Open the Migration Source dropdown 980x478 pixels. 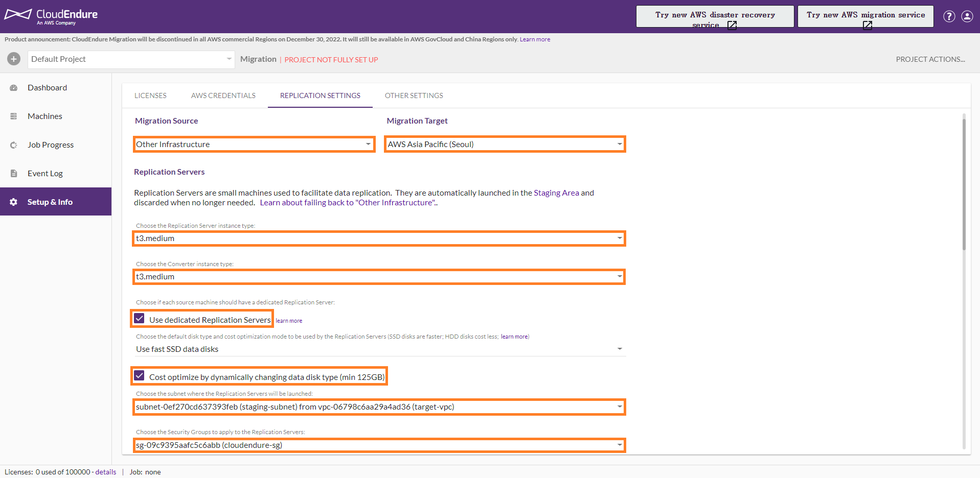254,144
